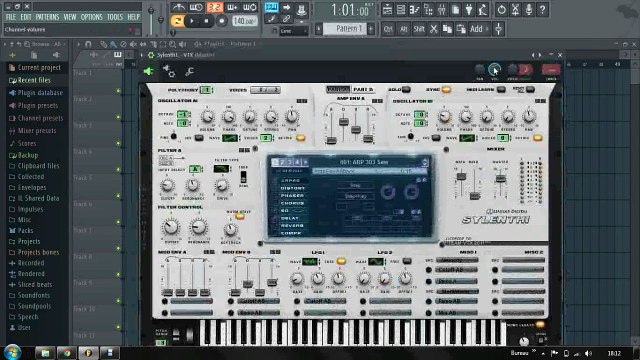This screenshot has width=640, height=360.
Task: Click the 140 tempo display
Action: 244,21
